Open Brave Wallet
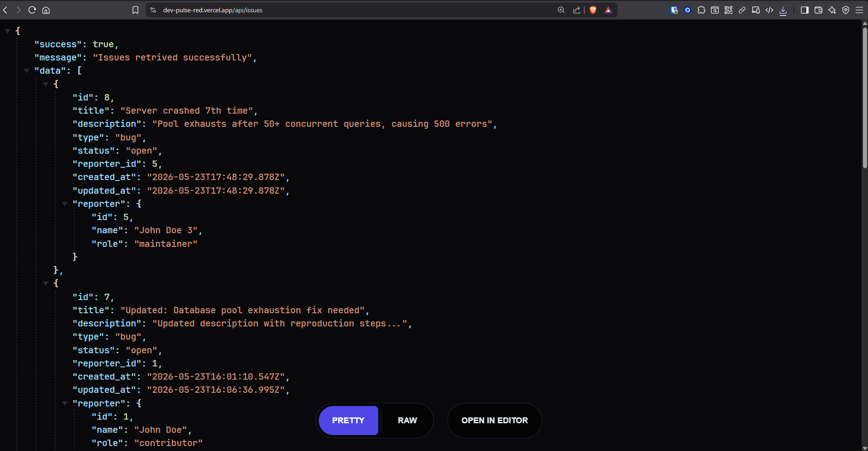 (x=818, y=10)
